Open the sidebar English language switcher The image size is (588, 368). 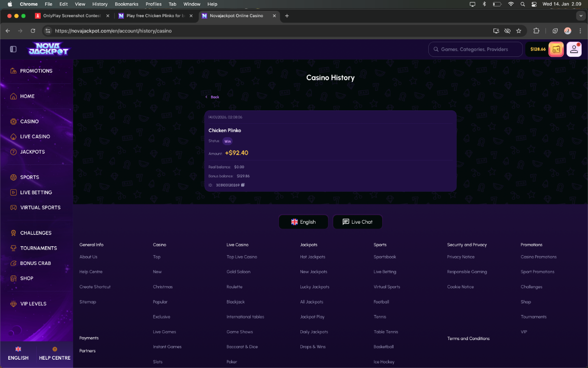coord(18,353)
